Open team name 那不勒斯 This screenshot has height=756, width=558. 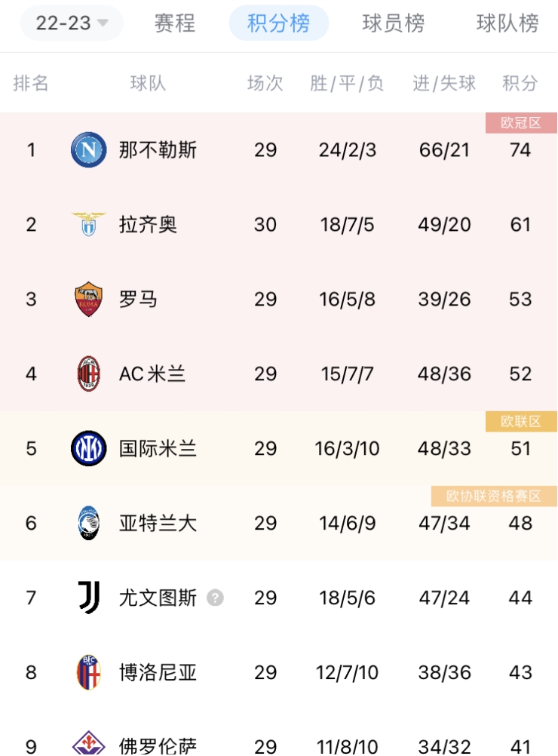point(158,149)
